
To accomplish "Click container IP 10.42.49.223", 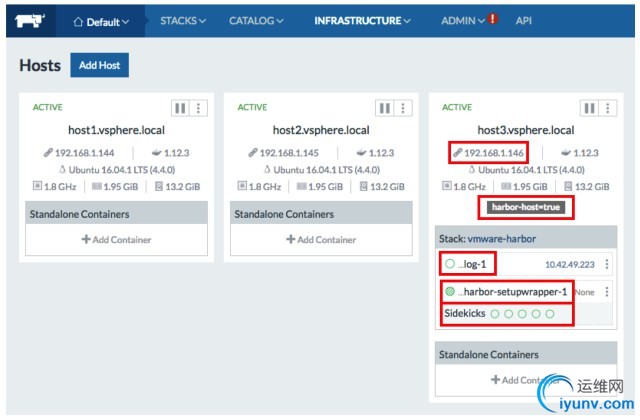I will coord(570,264).
